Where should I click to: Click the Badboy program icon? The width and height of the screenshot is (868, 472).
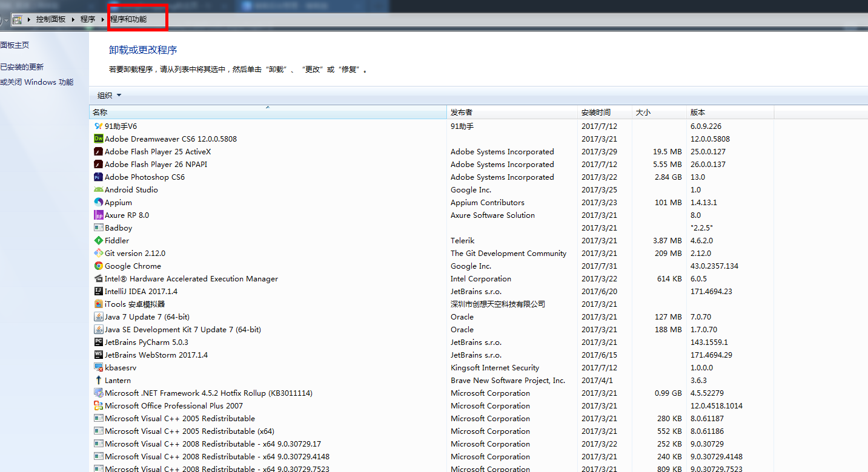[x=99, y=228]
